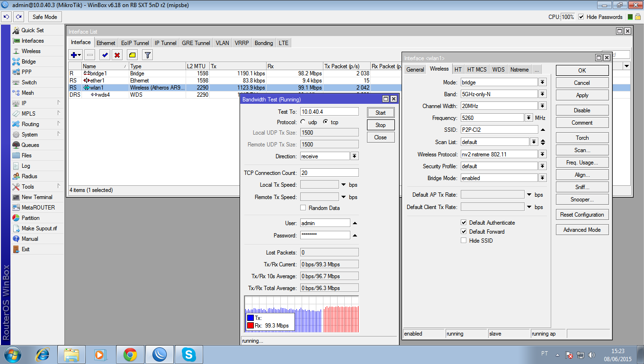The height and width of the screenshot is (364, 644).
Task: Open the EoIP Tunnel tab
Action: pos(135,43)
